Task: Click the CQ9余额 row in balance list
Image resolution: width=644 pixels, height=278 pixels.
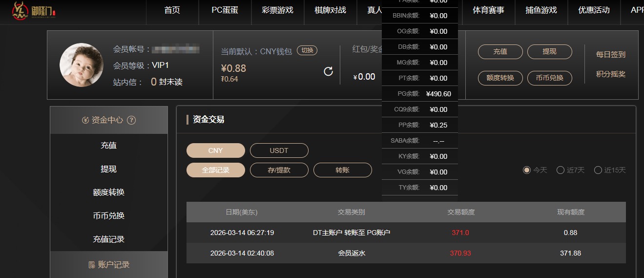Action: (x=420, y=109)
